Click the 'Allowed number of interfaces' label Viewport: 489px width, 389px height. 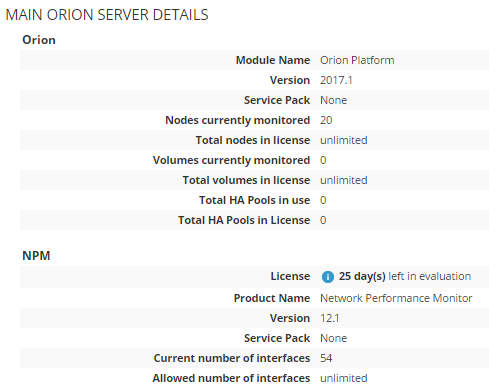coord(231,378)
